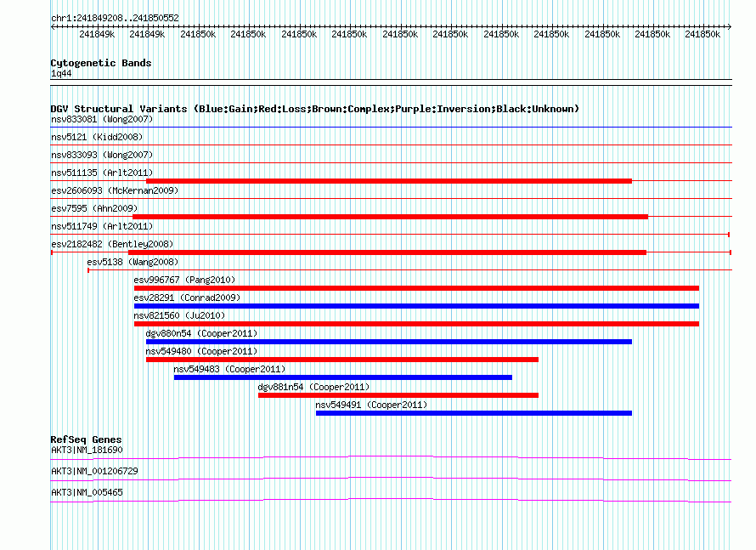Select the thick red bar for esv2182482
The width and height of the screenshot is (756, 550).
[x=387, y=252]
